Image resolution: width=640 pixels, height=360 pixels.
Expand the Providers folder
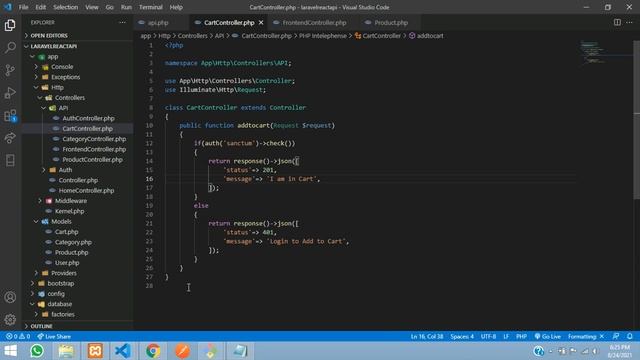pos(64,273)
